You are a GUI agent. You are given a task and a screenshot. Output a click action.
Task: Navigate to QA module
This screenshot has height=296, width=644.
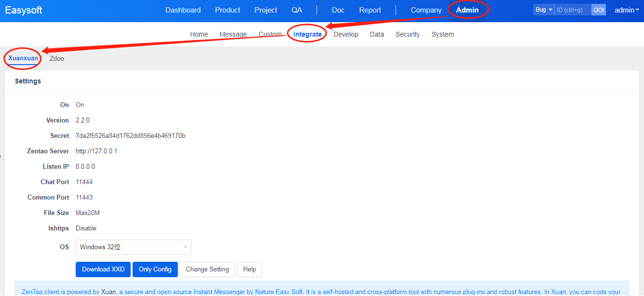tap(296, 10)
